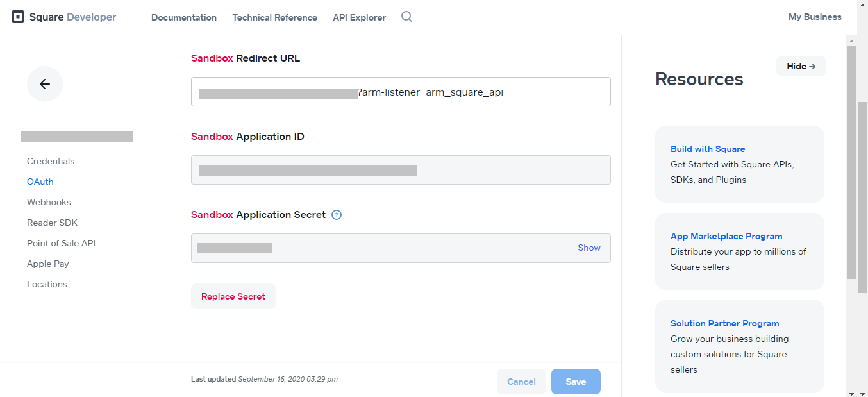Click the Sandbox Application Secret label
Screen dimensions: 868x397
coord(258,215)
